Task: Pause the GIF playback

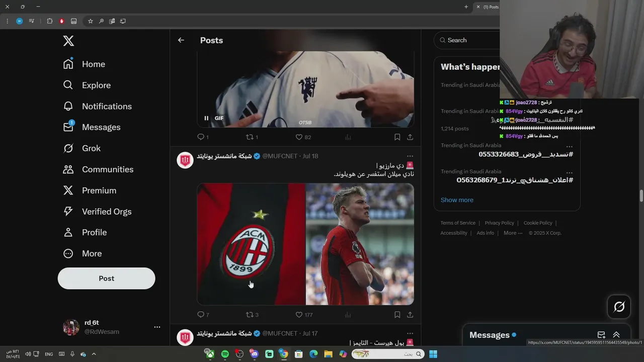Action: (x=206, y=118)
